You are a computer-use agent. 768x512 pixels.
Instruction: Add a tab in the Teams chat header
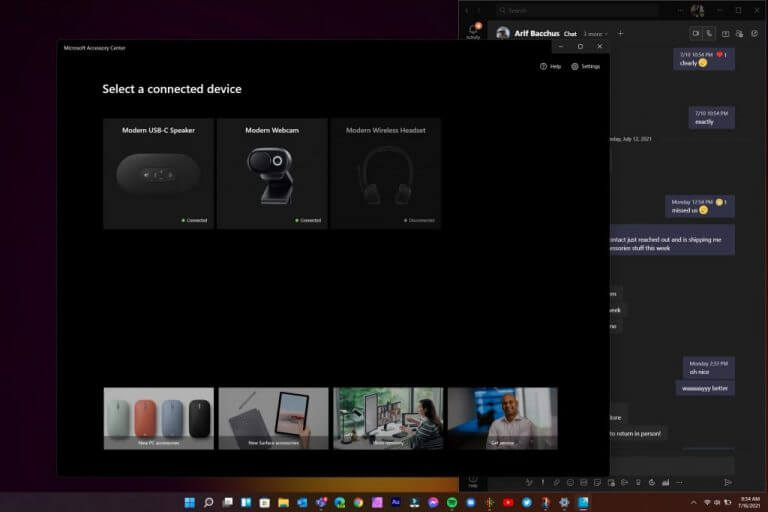point(621,33)
